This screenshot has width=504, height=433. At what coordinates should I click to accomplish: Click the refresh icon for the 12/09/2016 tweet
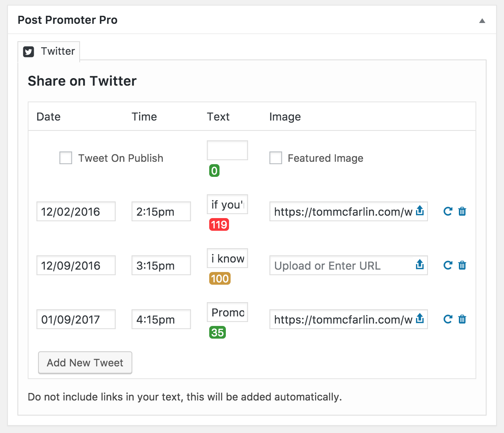point(447,265)
